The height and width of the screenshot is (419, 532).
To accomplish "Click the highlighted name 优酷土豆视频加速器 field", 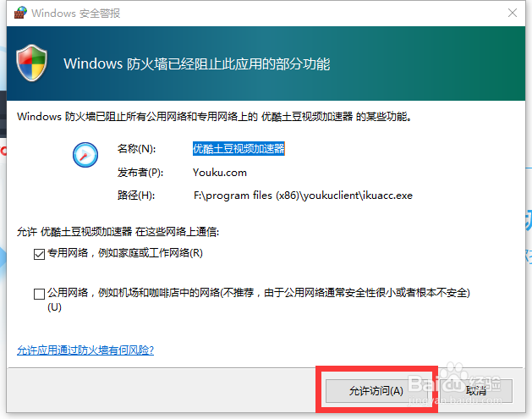I will 239,149.
